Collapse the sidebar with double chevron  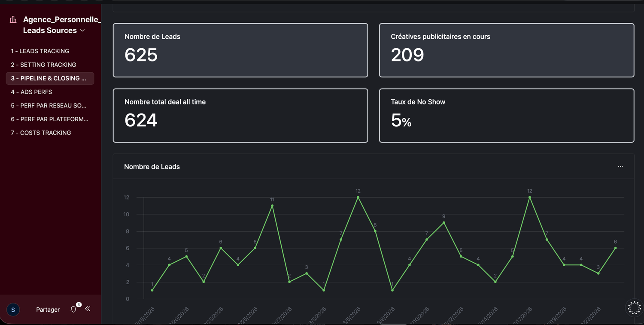coord(88,309)
